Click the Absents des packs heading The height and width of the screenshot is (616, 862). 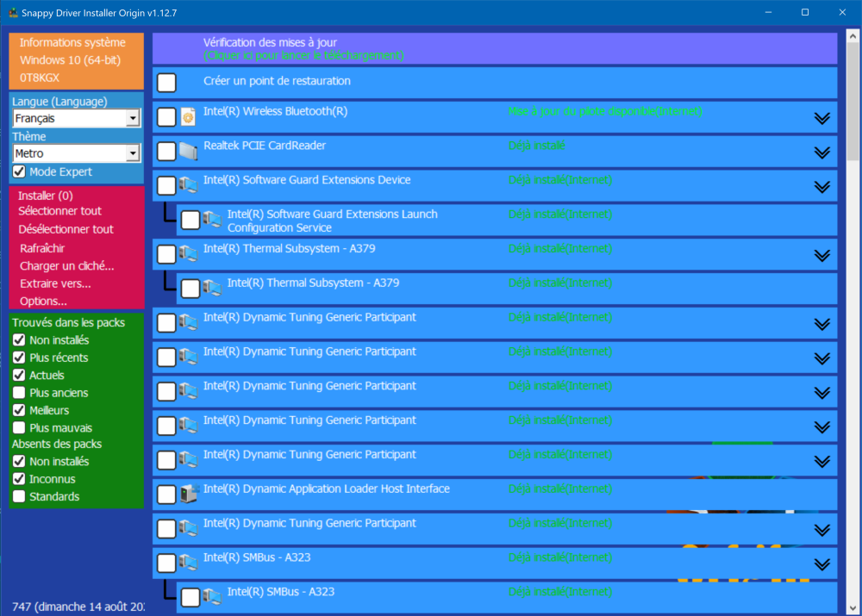57,444
